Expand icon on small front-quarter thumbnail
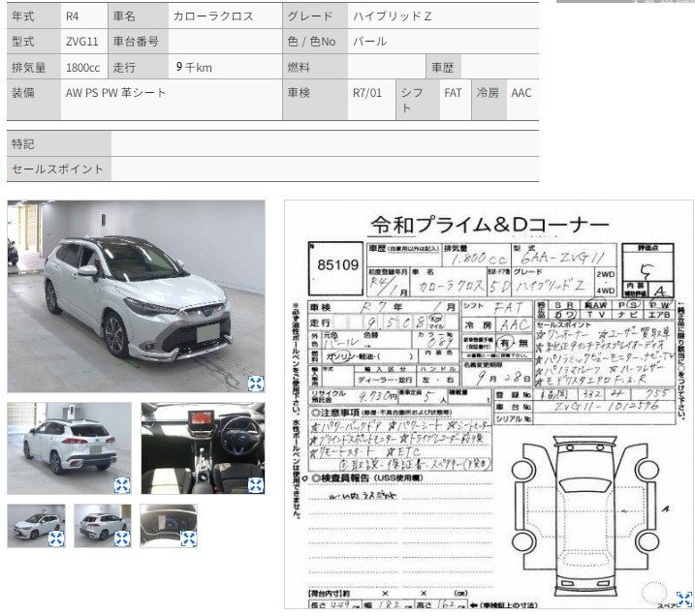Viewport: 695px width, 616px height. click(x=56, y=539)
